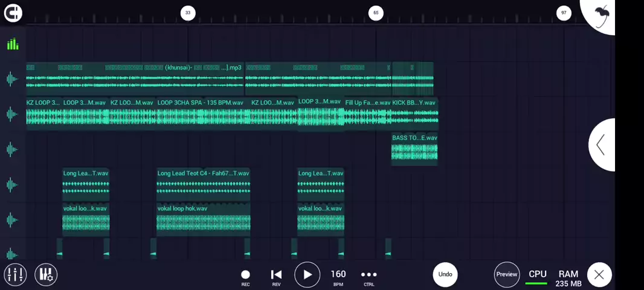Rewind with the REV button
Screen dimensions: 644x290
pos(277,278)
